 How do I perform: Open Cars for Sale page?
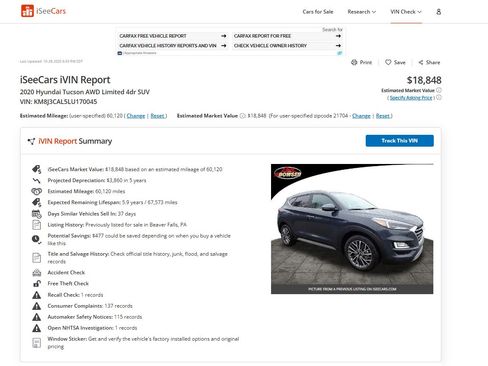(x=318, y=12)
